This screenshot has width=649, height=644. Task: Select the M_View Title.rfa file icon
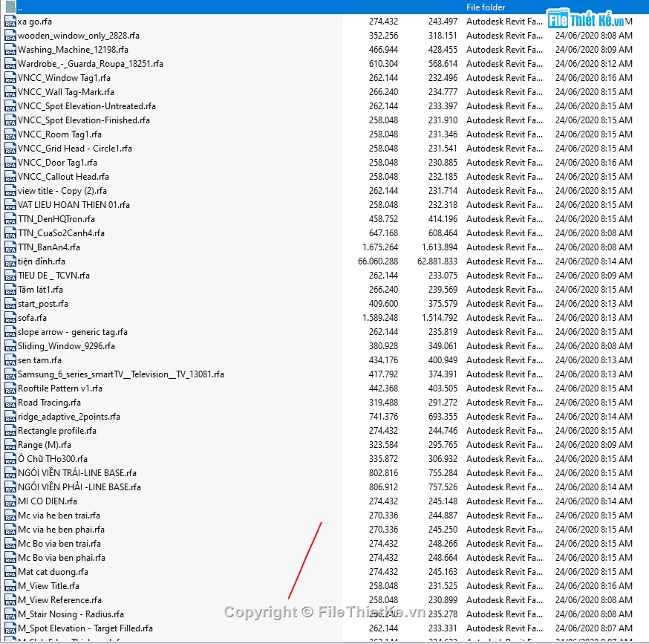point(10,586)
